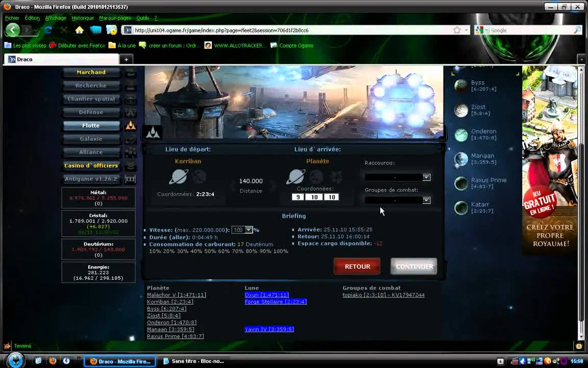Screen dimensions: 588x368
Task: Click Dxun [1:471:11] moon link
Action: point(266,295)
